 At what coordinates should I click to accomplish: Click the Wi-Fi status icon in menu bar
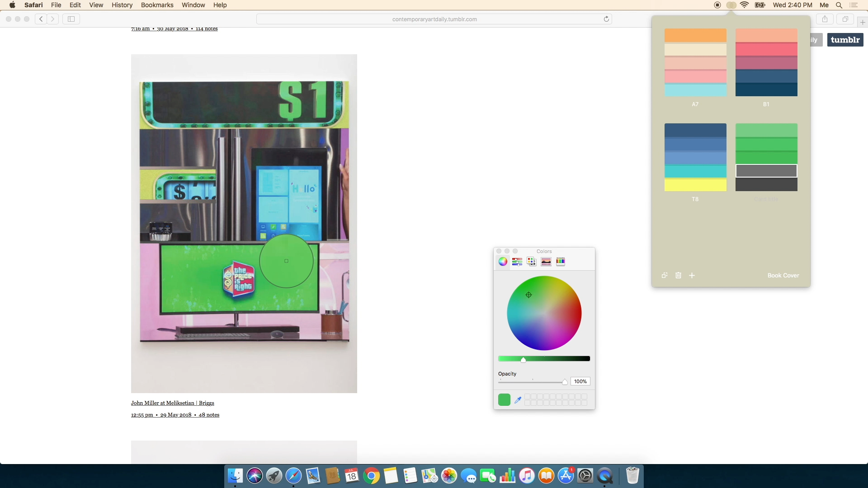coord(745,5)
